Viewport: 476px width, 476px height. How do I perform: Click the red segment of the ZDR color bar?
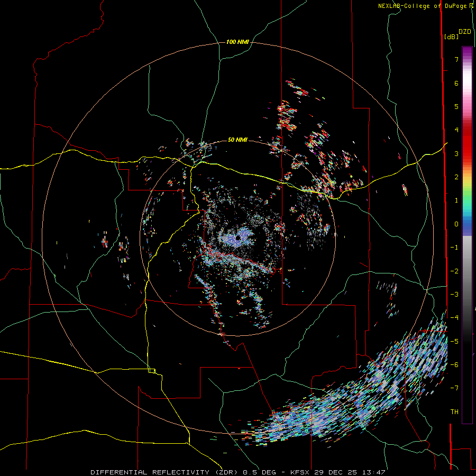pyautogui.click(x=467, y=143)
